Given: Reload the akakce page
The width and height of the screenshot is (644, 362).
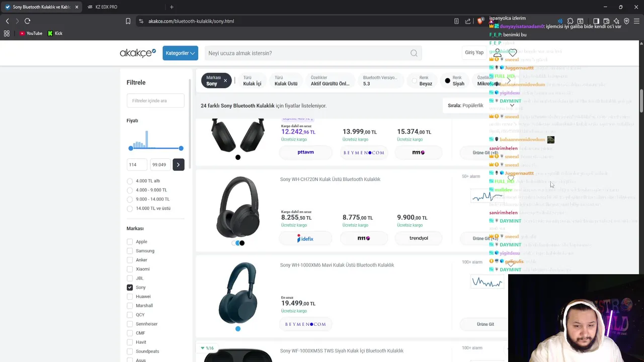Looking at the screenshot, I should pos(27,21).
